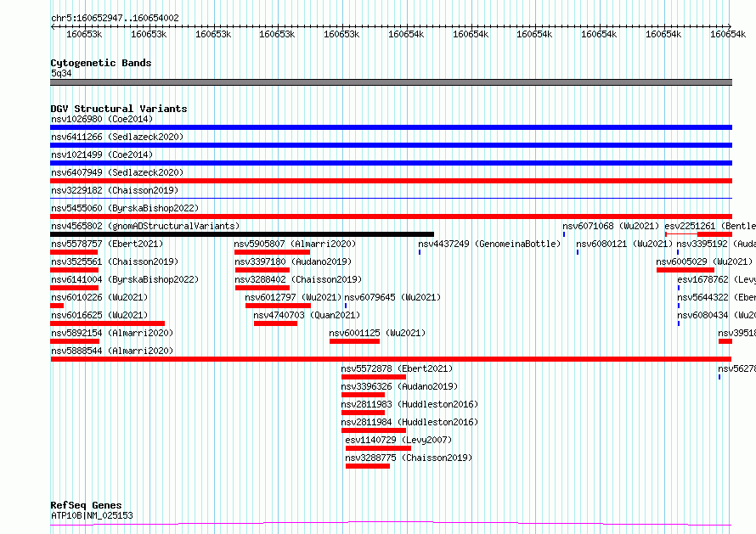Click the nsv3288402 (Chaisson2019) label

coord(298,279)
